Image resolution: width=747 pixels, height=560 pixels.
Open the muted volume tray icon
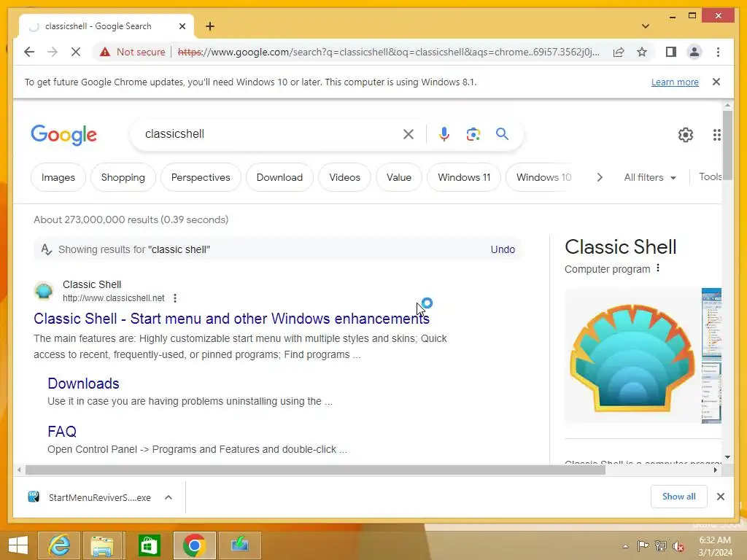[678, 546]
